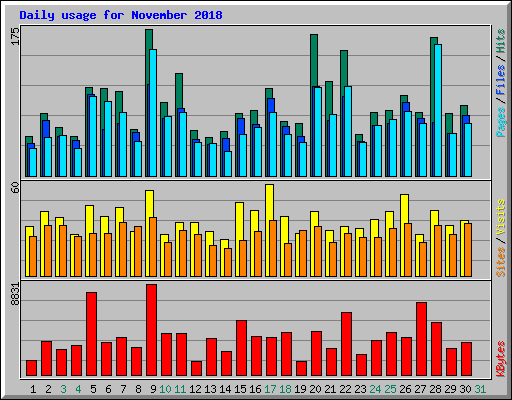
Task: Click the orange sites bar for day 9
Action: (x=153, y=247)
